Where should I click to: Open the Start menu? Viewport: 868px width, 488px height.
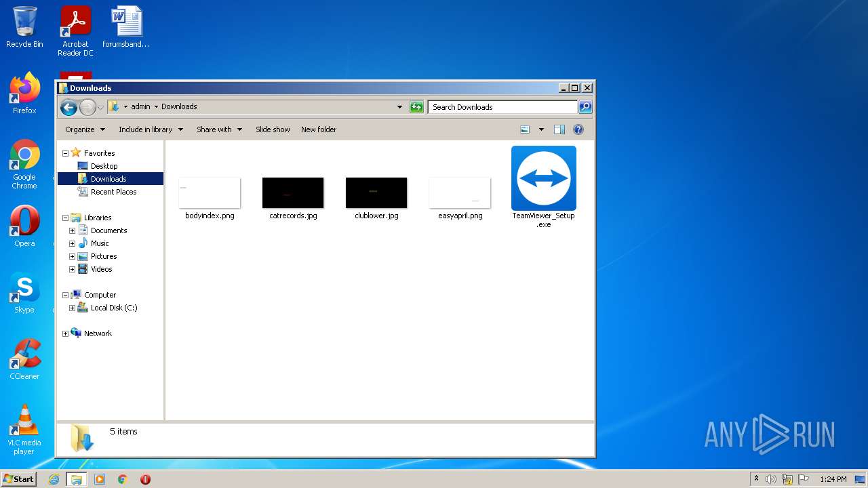18,479
